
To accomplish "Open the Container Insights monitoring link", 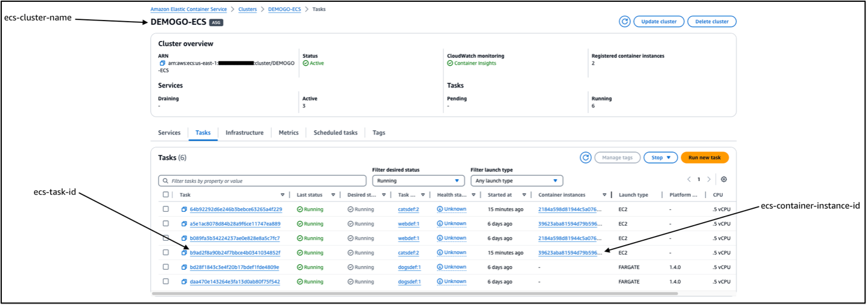I will point(475,63).
